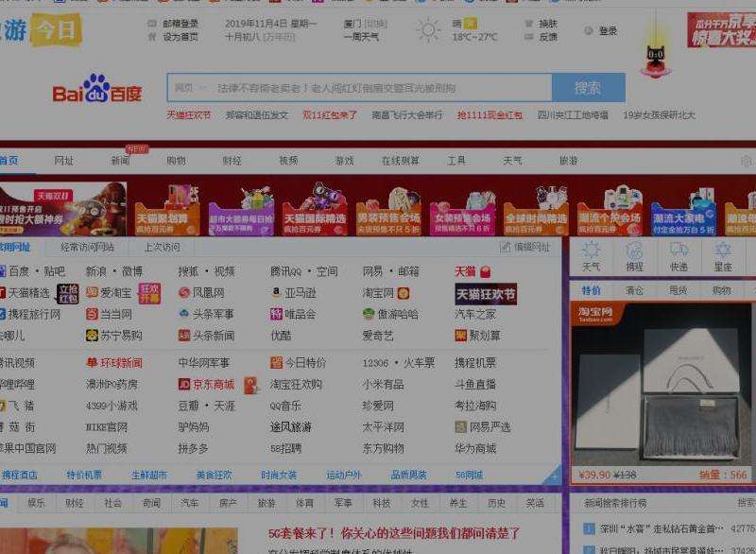The height and width of the screenshot is (554, 756).
Task: Click the sun weather icon in header
Action: (x=428, y=30)
